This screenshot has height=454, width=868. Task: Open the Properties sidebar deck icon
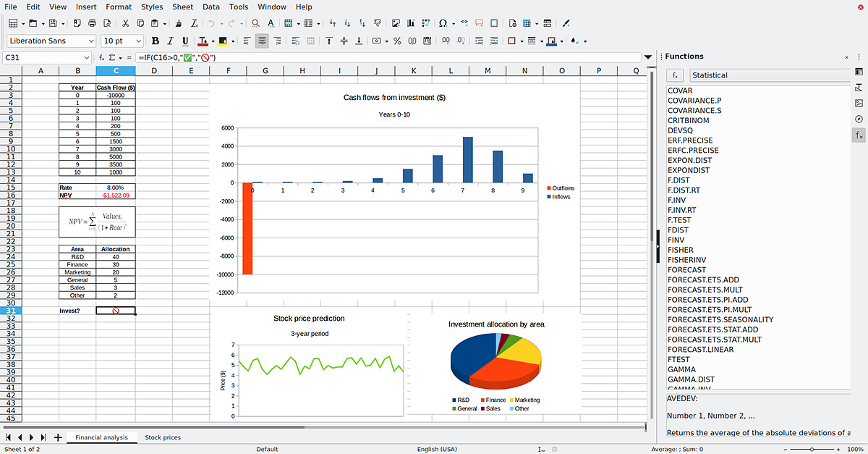click(x=859, y=72)
